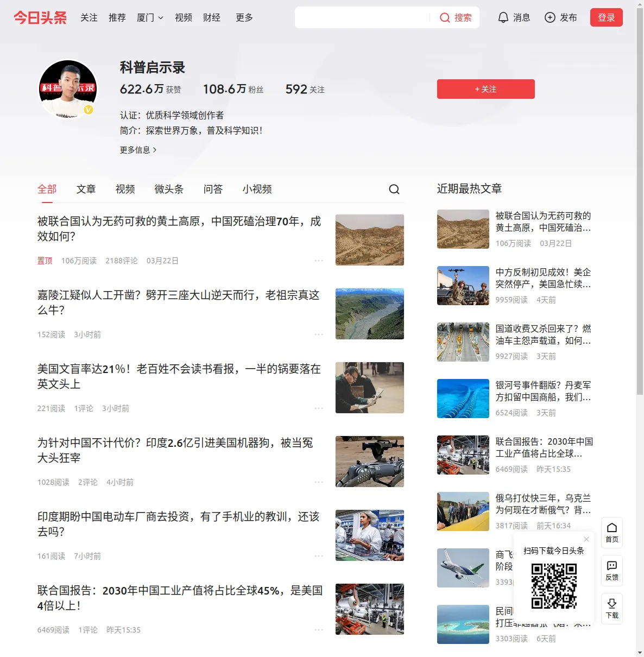Click the search magnifier icon beside 搜索
Viewport: 644px width, 657px height.
(445, 18)
